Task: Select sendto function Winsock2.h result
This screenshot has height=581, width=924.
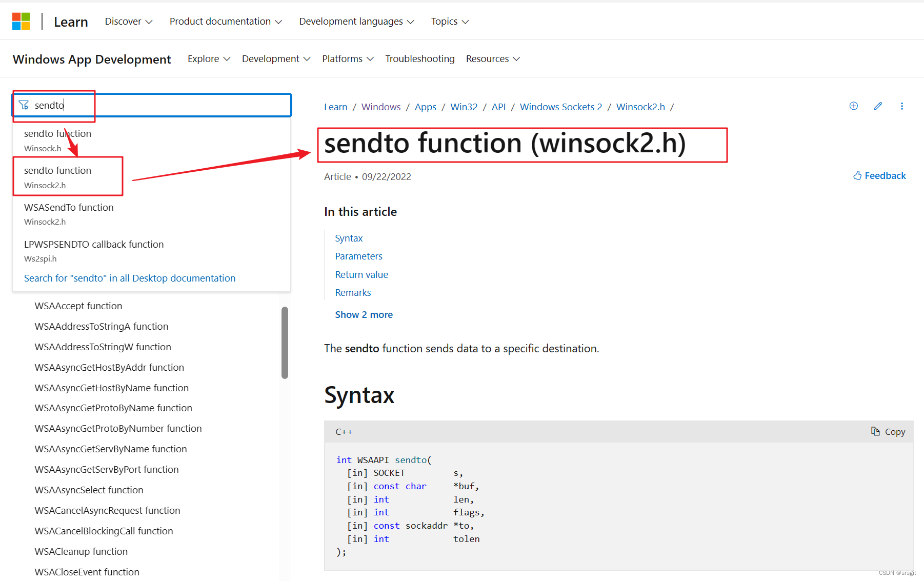Action: coord(151,177)
